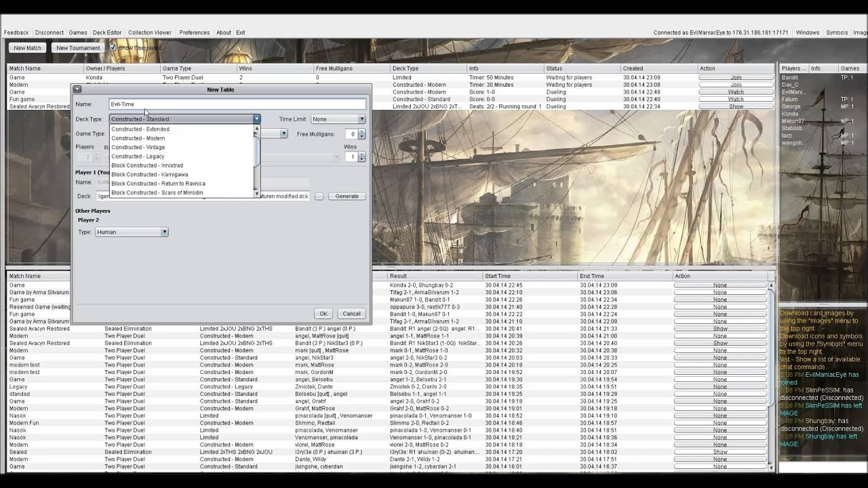The image size is (868, 488).
Task: Sort completed matches by End Time header
Action: tap(625, 276)
